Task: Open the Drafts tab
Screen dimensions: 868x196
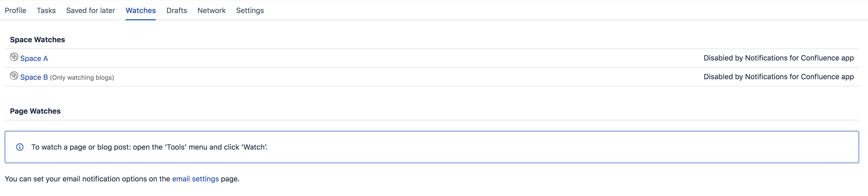Action: pos(177,10)
